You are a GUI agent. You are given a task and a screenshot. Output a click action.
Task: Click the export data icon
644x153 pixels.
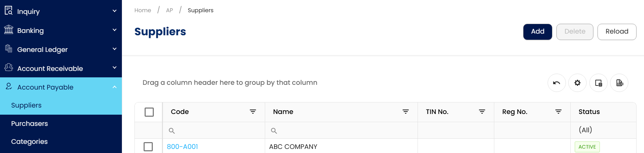tap(620, 83)
